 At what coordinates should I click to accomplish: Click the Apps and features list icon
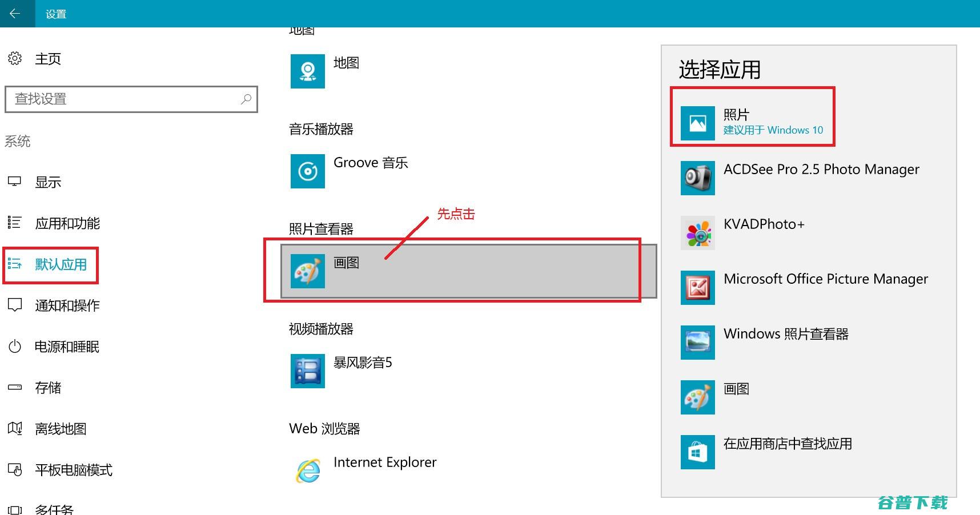tap(15, 223)
